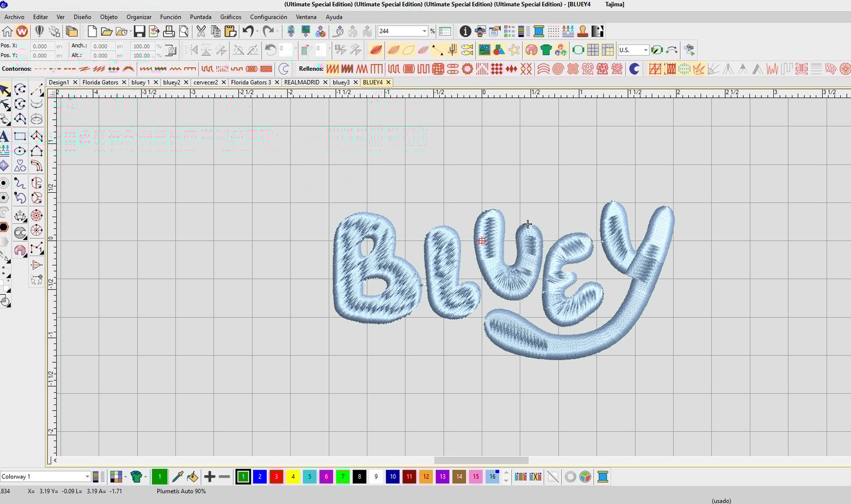Screen dimensions: 851x504
Task: Select the arrow Select Object tool
Action: coord(5,90)
